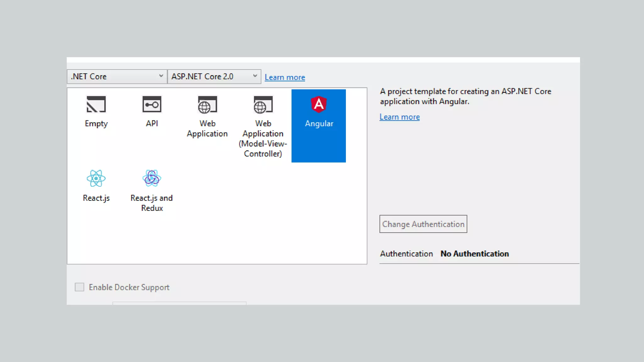Choose the API template icon

[x=152, y=104]
